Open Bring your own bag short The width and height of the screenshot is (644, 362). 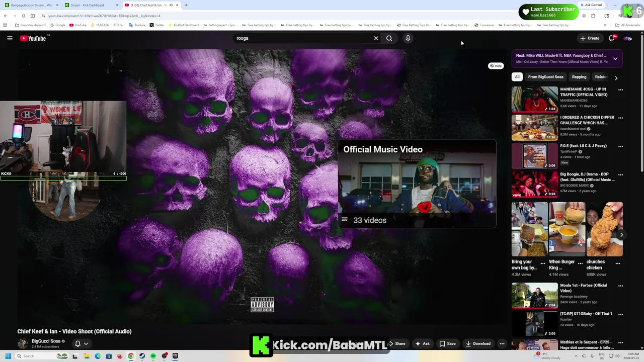click(530, 229)
